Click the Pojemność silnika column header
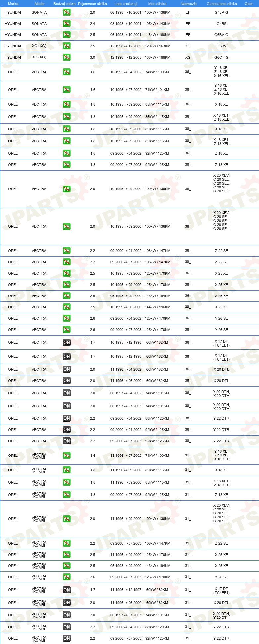This screenshot has height=644, width=259. 92,4
